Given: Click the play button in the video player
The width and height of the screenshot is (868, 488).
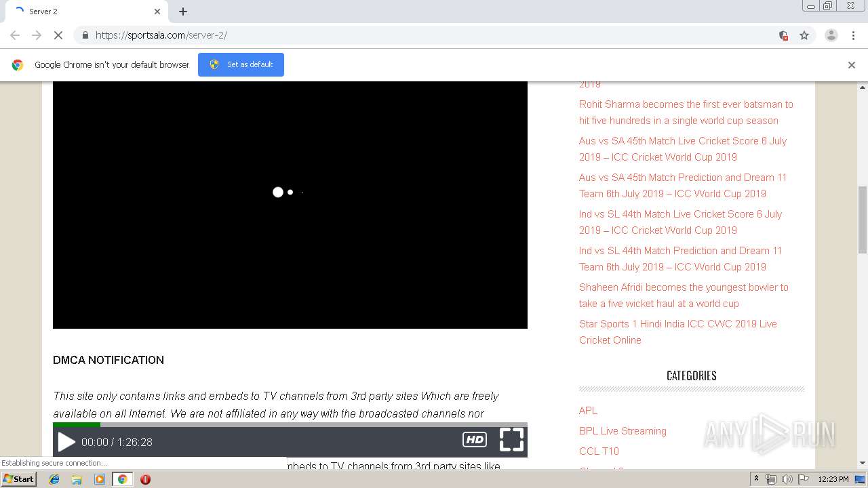Looking at the screenshot, I should point(66,442).
